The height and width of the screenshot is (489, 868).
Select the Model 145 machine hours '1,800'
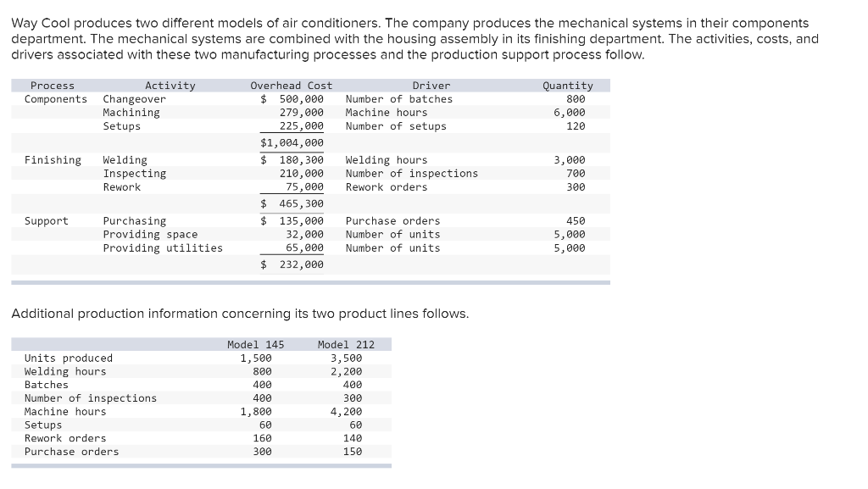point(256,412)
